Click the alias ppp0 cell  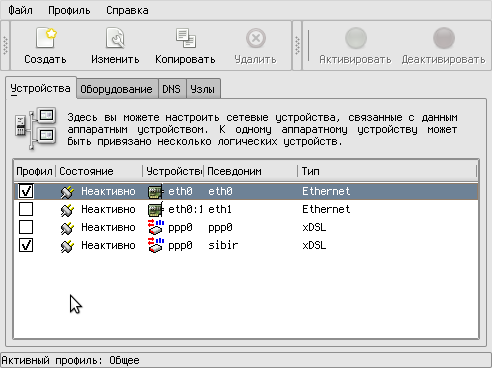[220, 228]
